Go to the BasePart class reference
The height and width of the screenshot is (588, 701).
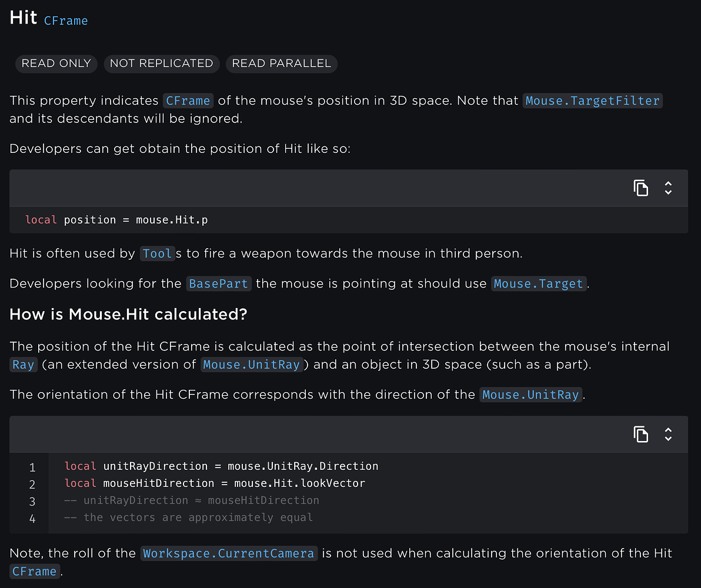219,283
